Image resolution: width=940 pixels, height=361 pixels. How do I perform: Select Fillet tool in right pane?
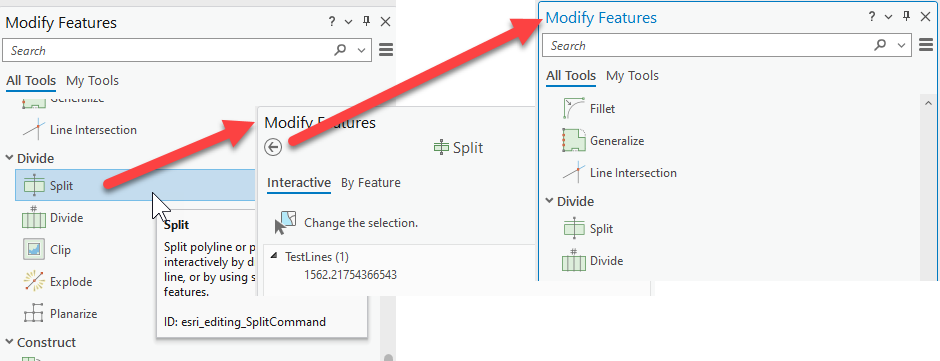pos(589,109)
